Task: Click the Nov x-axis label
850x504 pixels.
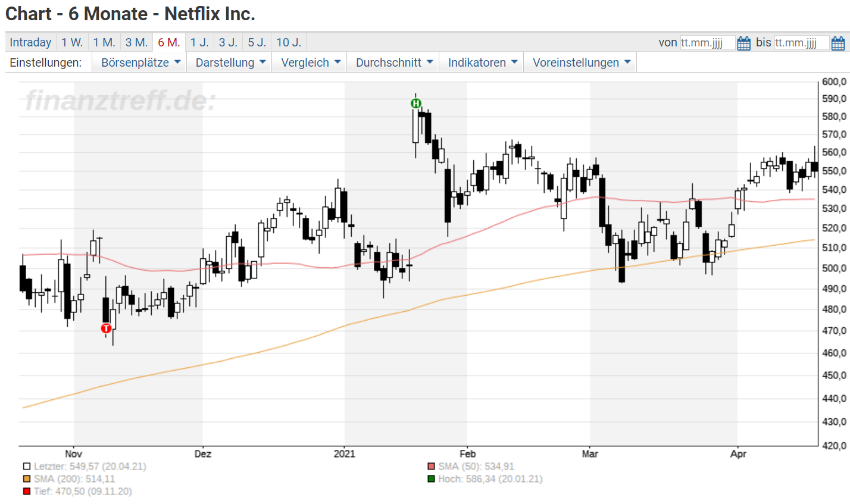Action: (x=74, y=453)
